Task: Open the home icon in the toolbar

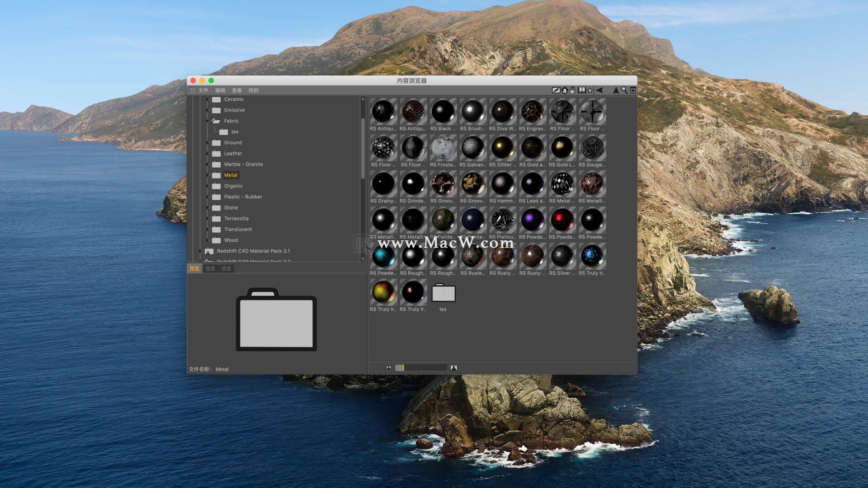Action: click(x=564, y=90)
